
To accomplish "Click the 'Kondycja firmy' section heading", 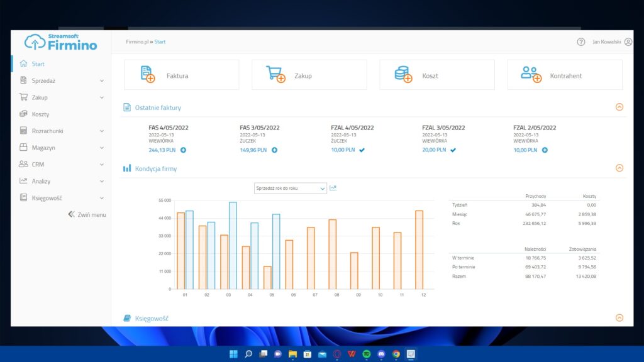I will coord(156,168).
